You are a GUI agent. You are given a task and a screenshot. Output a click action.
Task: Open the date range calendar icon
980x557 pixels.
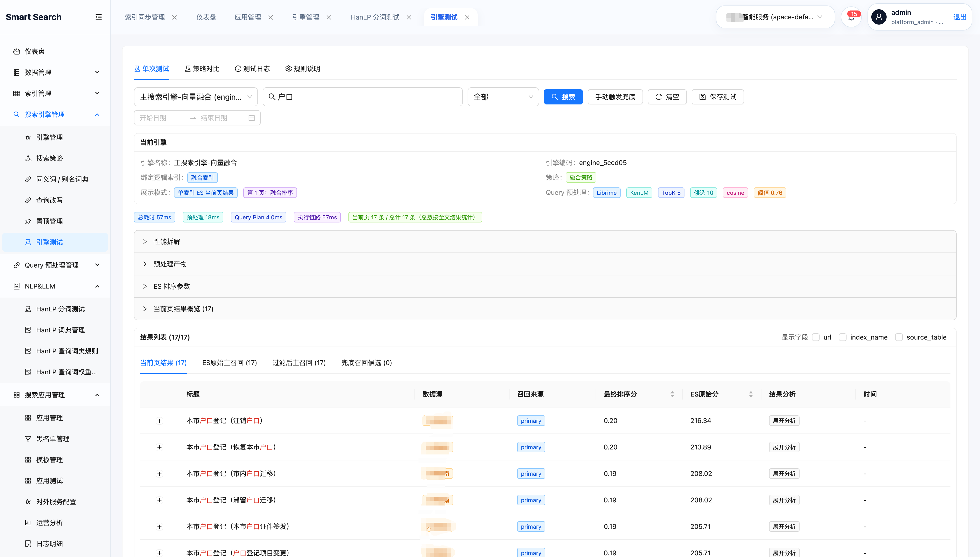[x=252, y=118]
